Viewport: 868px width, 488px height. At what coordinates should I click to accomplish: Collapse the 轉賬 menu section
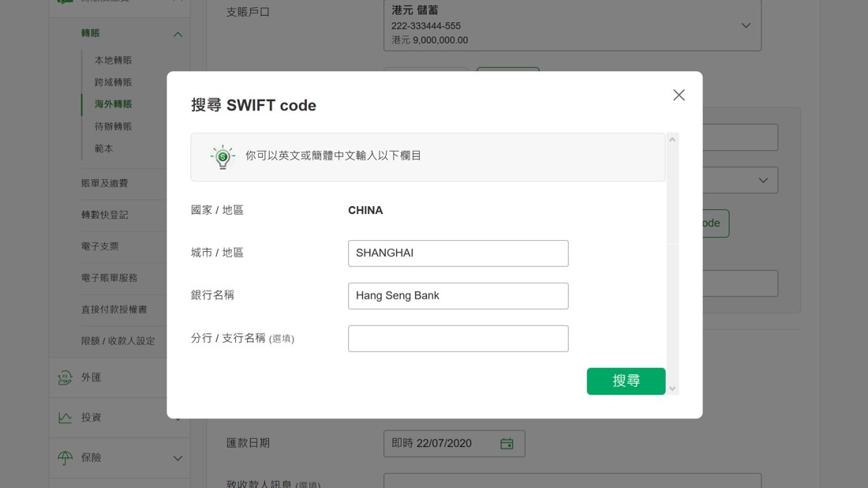coord(178,34)
